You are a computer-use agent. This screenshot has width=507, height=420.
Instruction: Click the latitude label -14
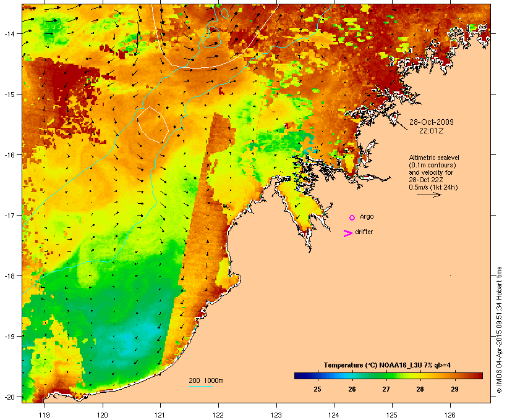9,33
